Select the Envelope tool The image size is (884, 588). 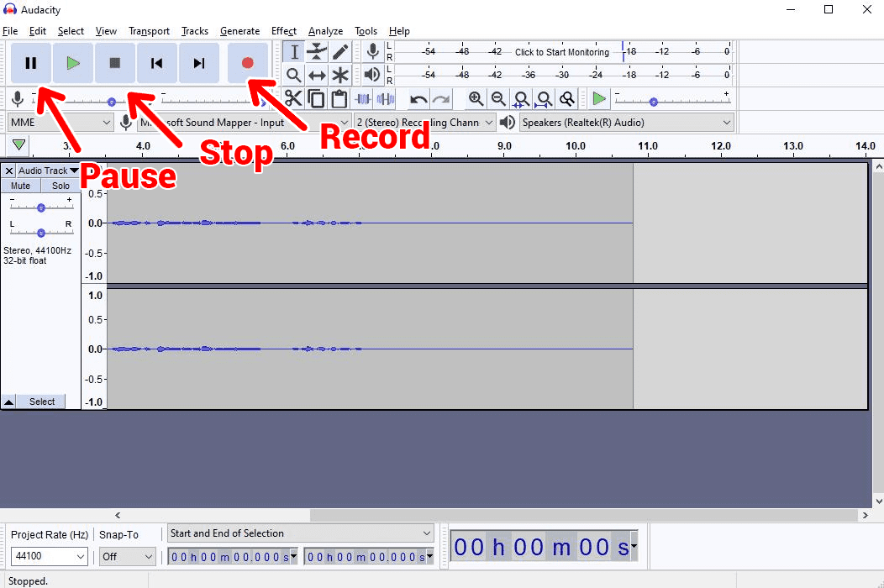click(x=317, y=52)
